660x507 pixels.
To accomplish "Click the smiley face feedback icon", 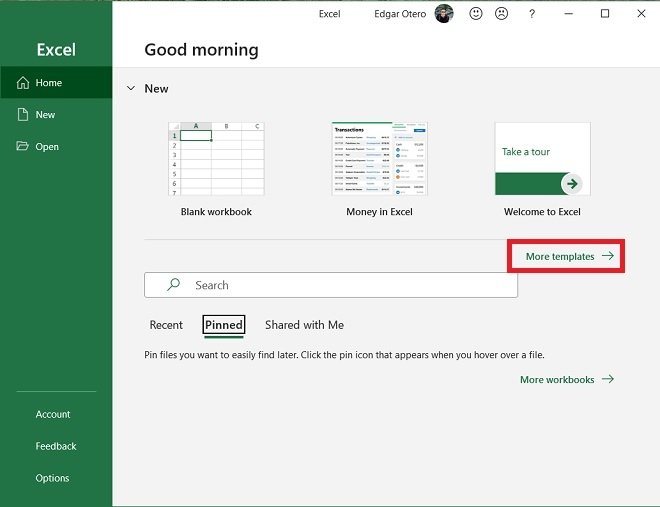I will pyautogui.click(x=476, y=13).
